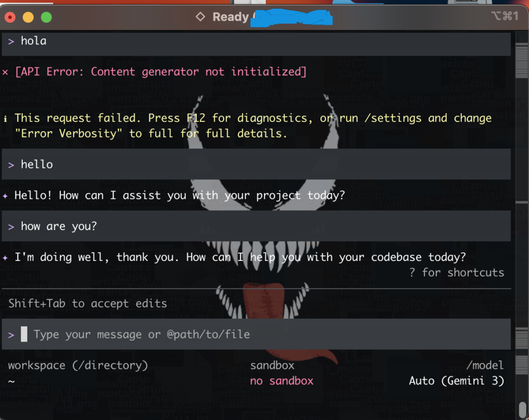Click Shift+Tab to accept edits text
Screen dimensions: 529x420
(x=87, y=304)
